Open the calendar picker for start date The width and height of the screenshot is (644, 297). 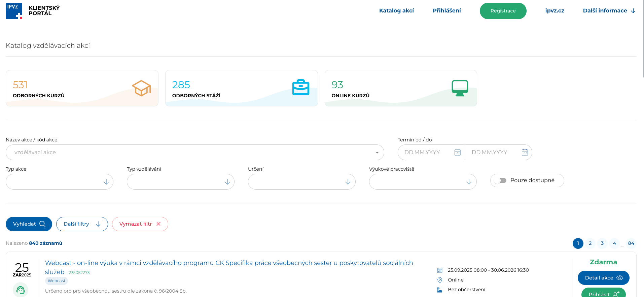457,153
